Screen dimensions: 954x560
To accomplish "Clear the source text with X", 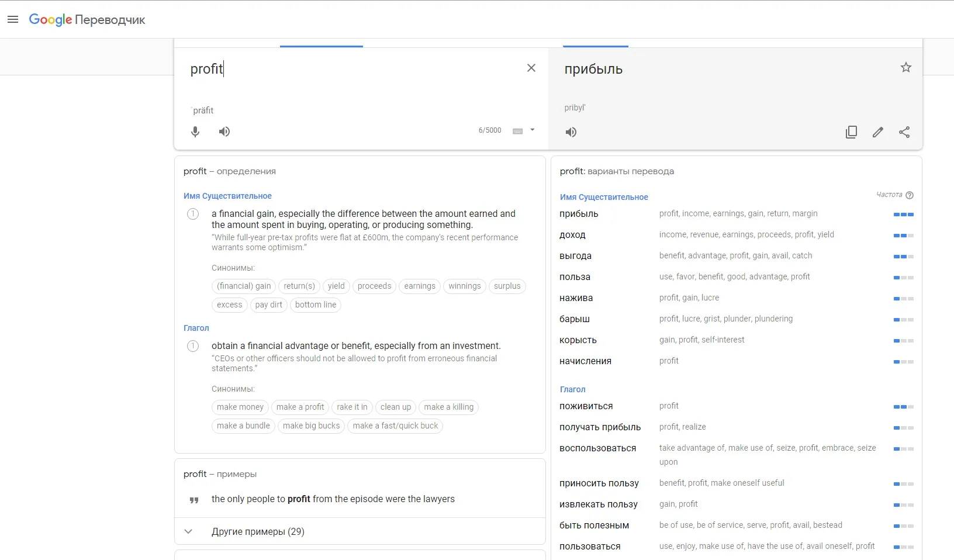I will [531, 68].
